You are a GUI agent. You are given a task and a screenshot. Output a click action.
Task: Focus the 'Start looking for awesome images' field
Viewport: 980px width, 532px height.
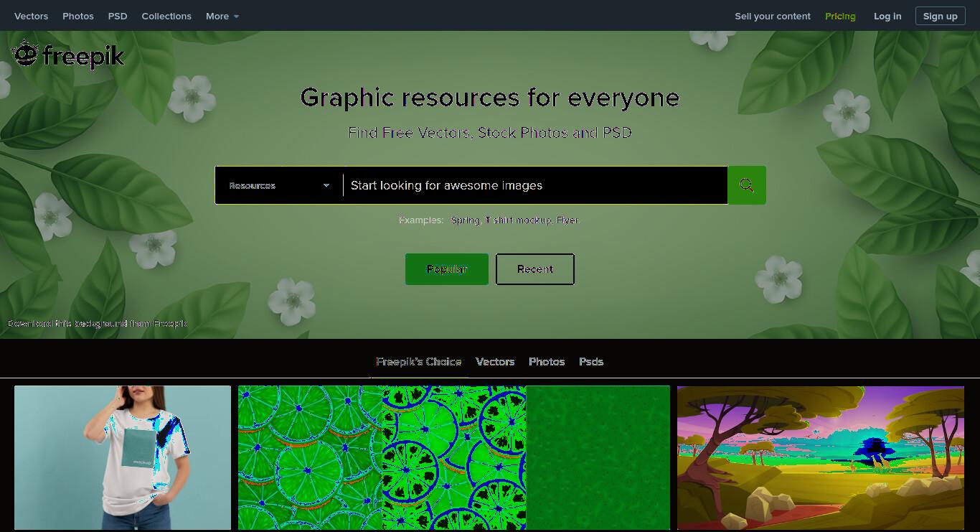pyautogui.click(x=535, y=185)
